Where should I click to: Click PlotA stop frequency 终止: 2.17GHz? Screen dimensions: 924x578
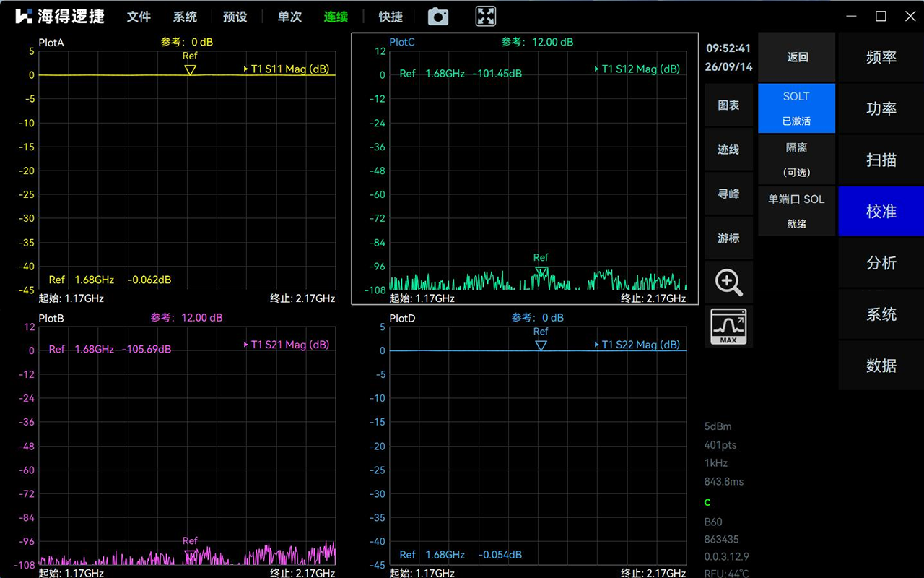pyautogui.click(x=302, y=298)
